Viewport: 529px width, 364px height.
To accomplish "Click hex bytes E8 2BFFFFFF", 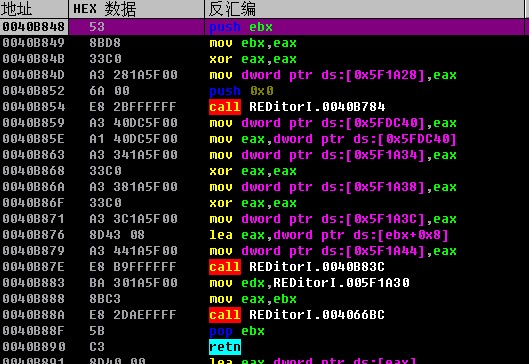I will coord(133,107).
